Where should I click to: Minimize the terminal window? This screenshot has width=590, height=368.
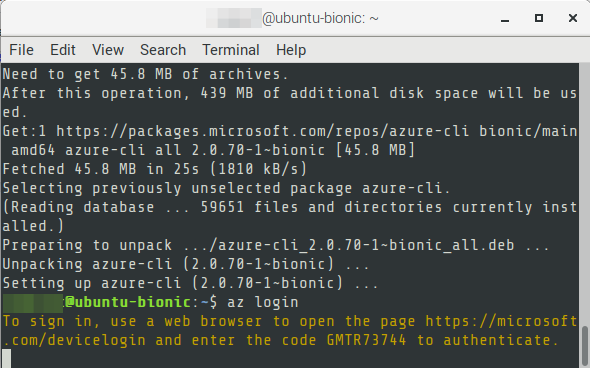pyautogui.click(x=505, y=18)
